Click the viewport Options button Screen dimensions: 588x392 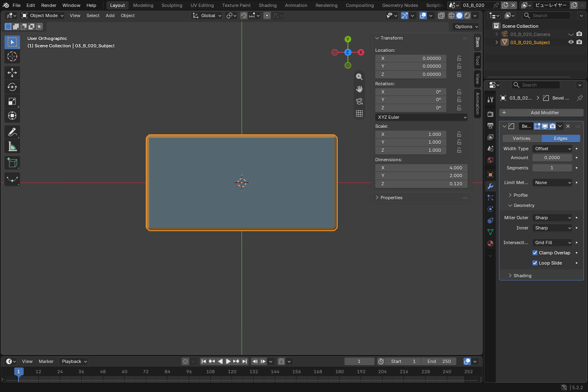[466, 27]
